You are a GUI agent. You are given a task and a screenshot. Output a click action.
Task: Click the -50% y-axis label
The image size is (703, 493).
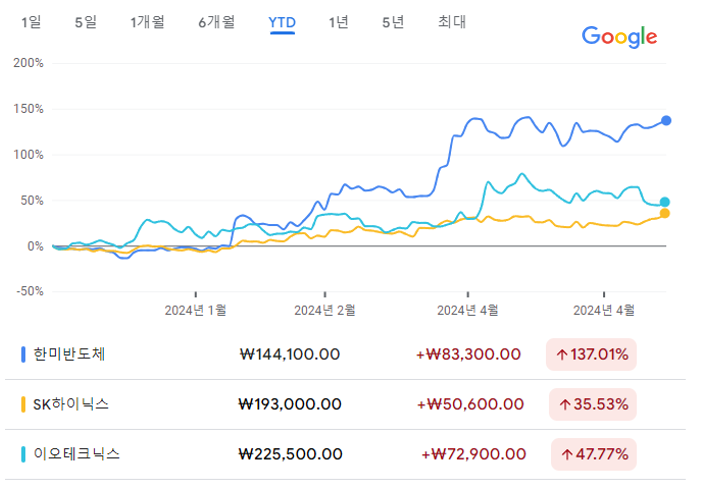[x=30, y=291]
